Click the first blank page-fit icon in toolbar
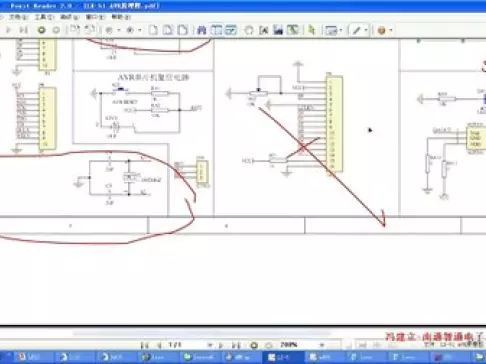The image size is (486, 364). click(x=153, y=30)
